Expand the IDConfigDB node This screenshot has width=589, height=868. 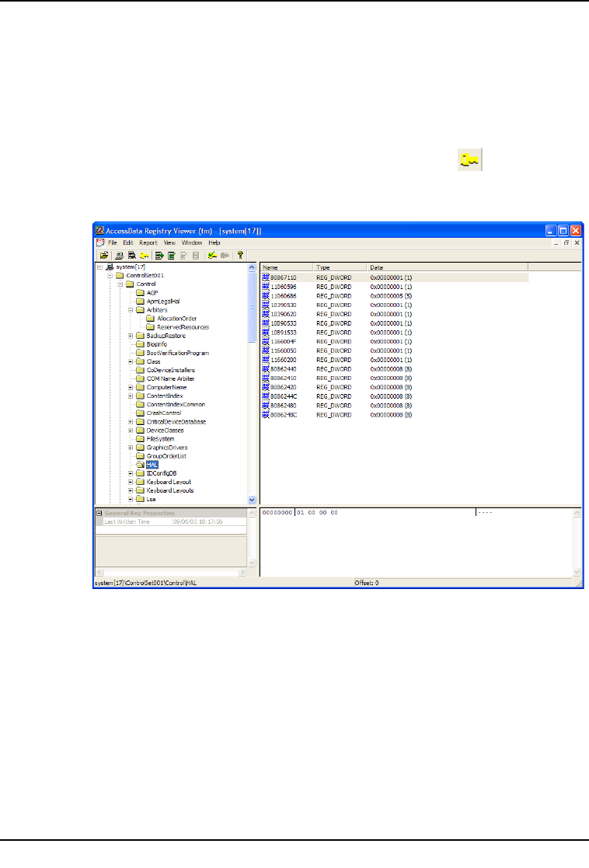[x=131, y=473]
